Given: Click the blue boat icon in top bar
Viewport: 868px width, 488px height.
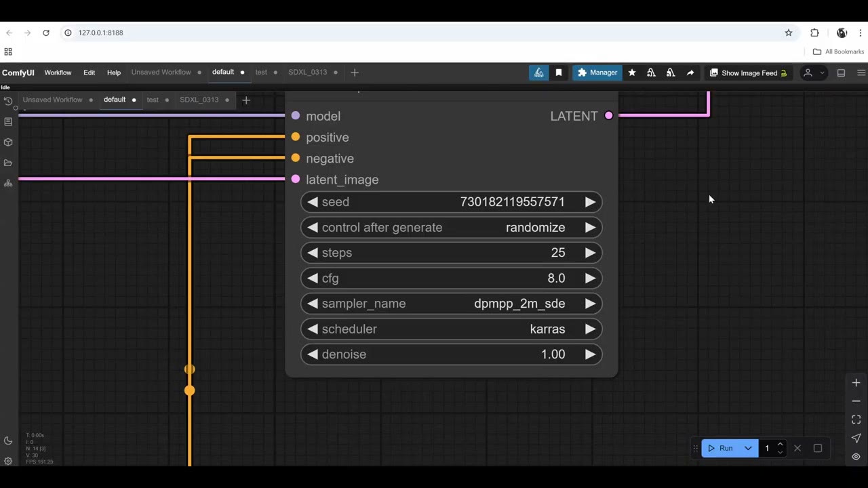Looking at the screenshot, I should coord(539,73).
